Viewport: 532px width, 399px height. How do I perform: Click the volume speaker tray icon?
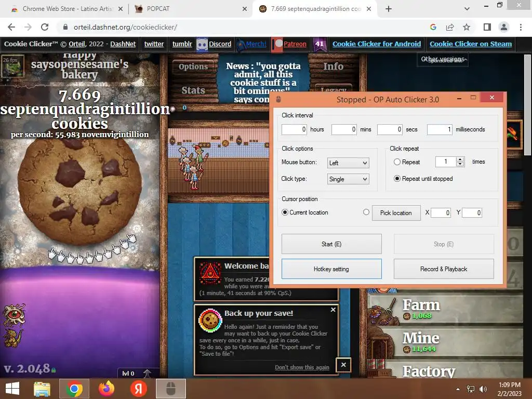(x=483, y=389)
